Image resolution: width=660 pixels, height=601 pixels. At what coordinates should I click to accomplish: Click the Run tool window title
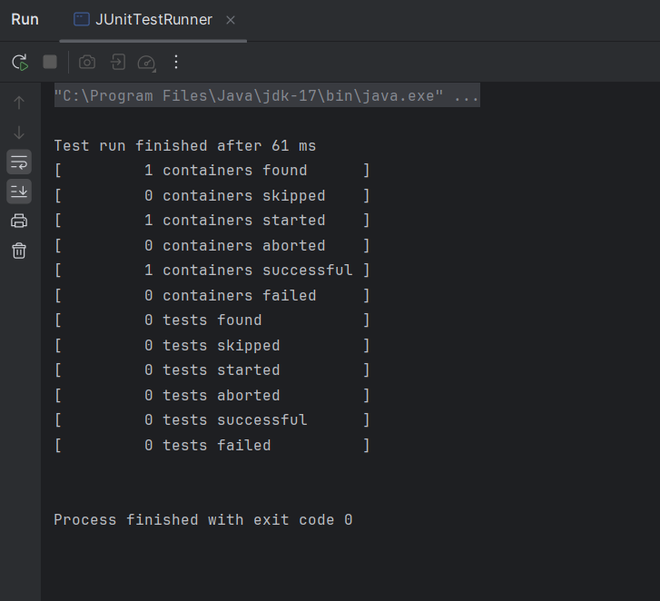tap(25, 20)
